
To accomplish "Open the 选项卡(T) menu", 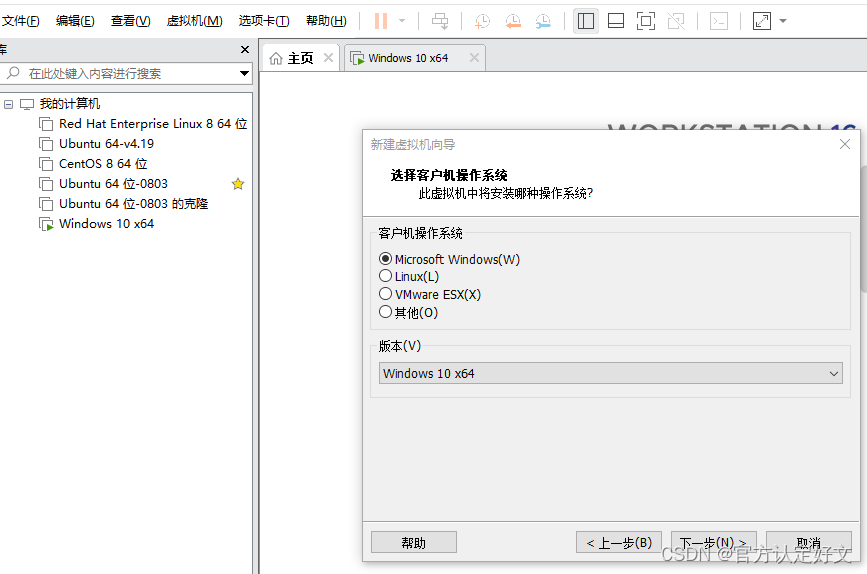I will [264, 21].
